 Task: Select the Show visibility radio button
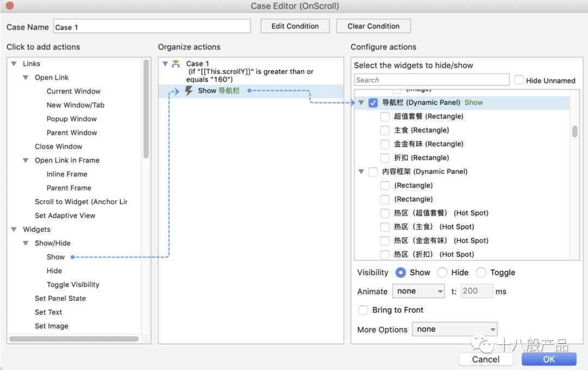(401, 273)
